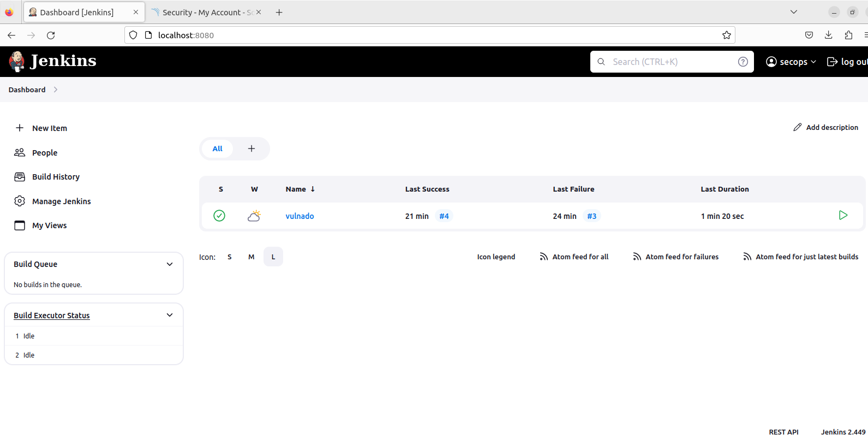Click the Add description button
The width and height of the screenshot is (868, 446).
[825, 127]
